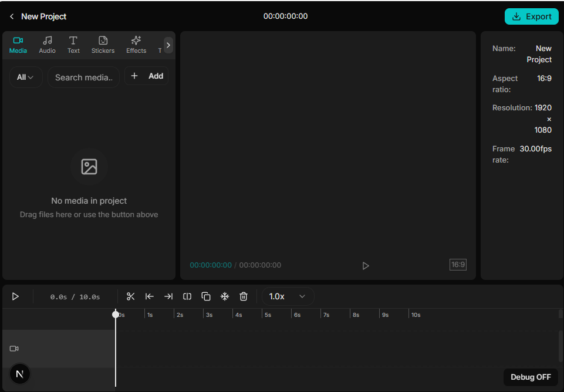Click the Export button
The height and width of the screenshot is (392, 564).
tap(532, 16)
